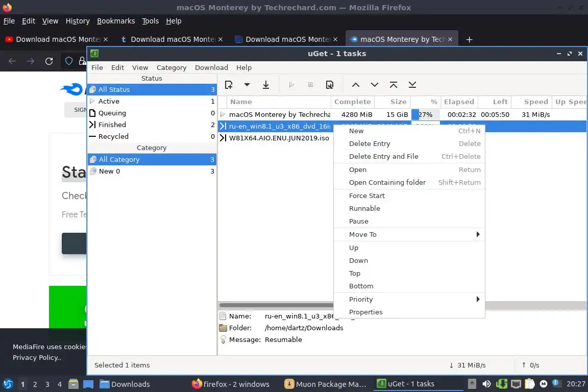Open a new Firefox tab

click(469, 39)
